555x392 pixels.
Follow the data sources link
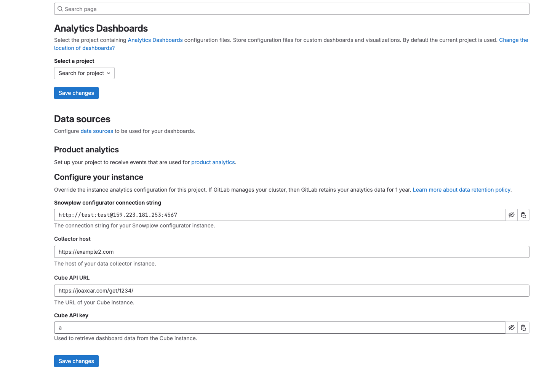97,131
